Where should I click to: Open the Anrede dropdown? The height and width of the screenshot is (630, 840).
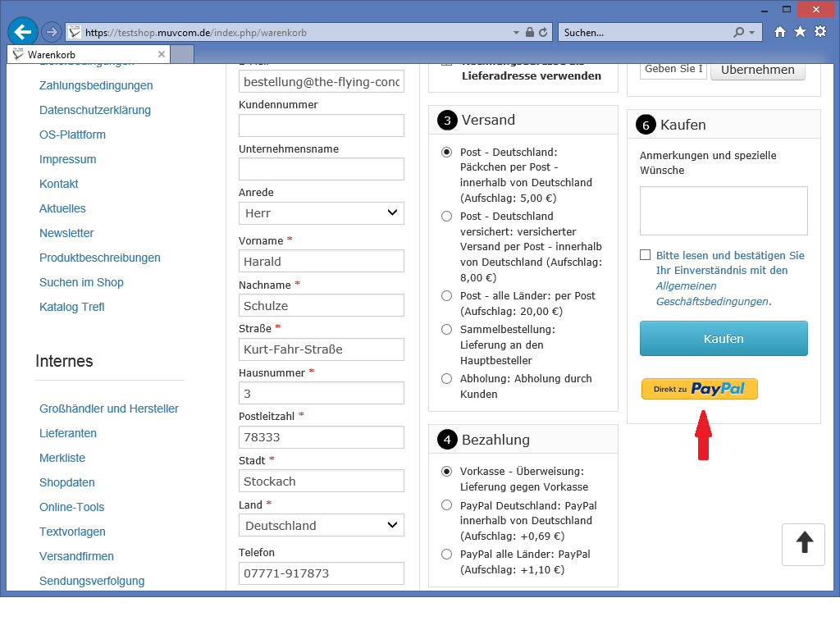[x=322, y=213]
